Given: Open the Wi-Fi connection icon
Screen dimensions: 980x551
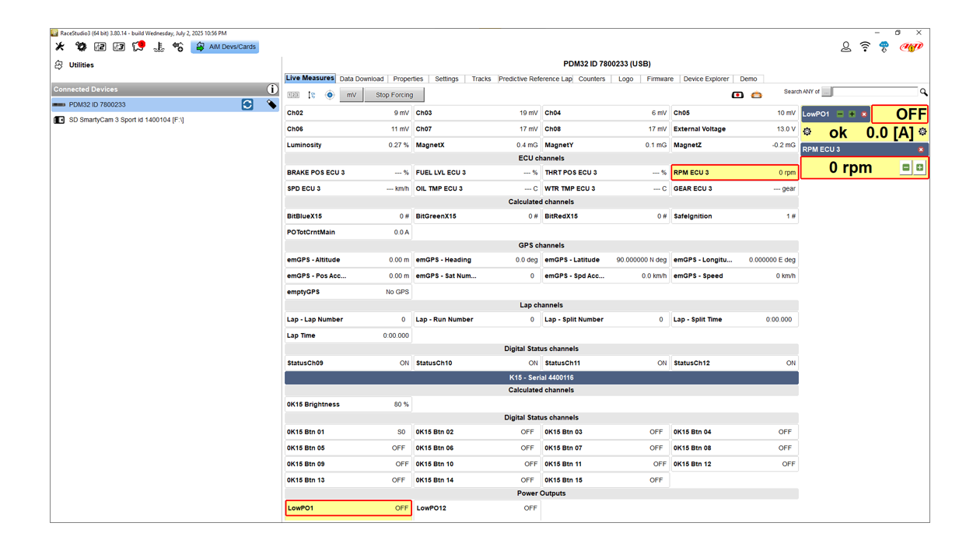Looking at the screenshot, I should pos(865,47).
